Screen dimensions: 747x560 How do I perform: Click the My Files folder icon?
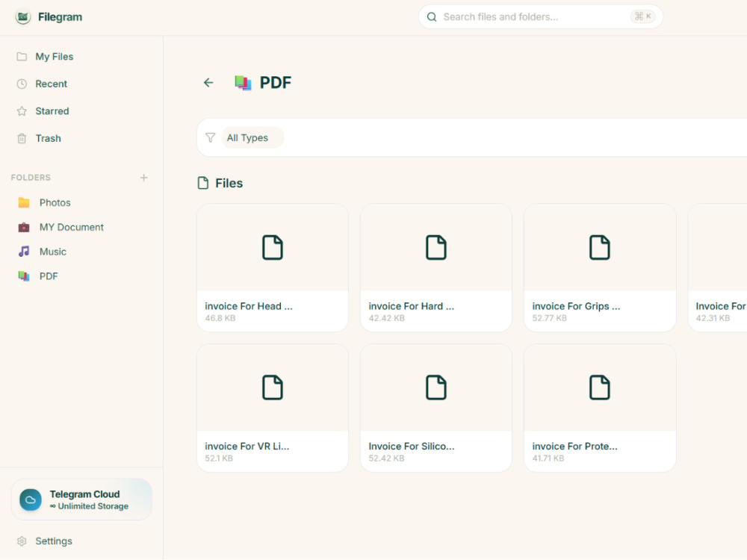(x=22, y=57)
